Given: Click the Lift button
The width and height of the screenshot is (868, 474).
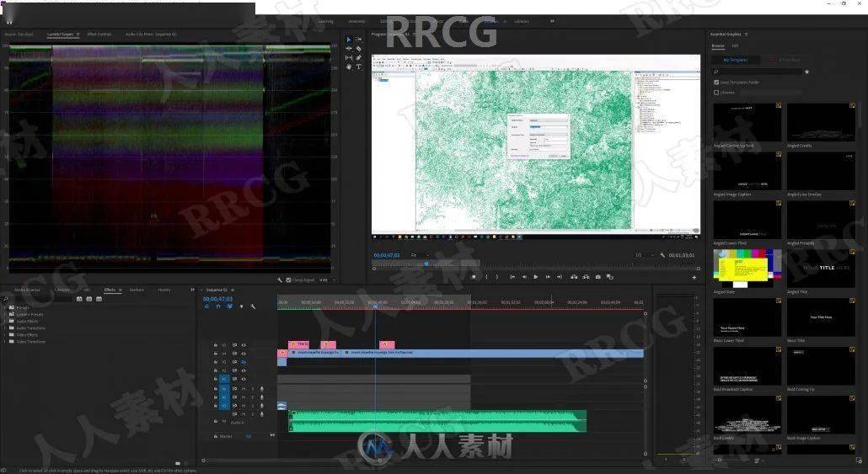Looking at the screenshot, I should 574,276.
